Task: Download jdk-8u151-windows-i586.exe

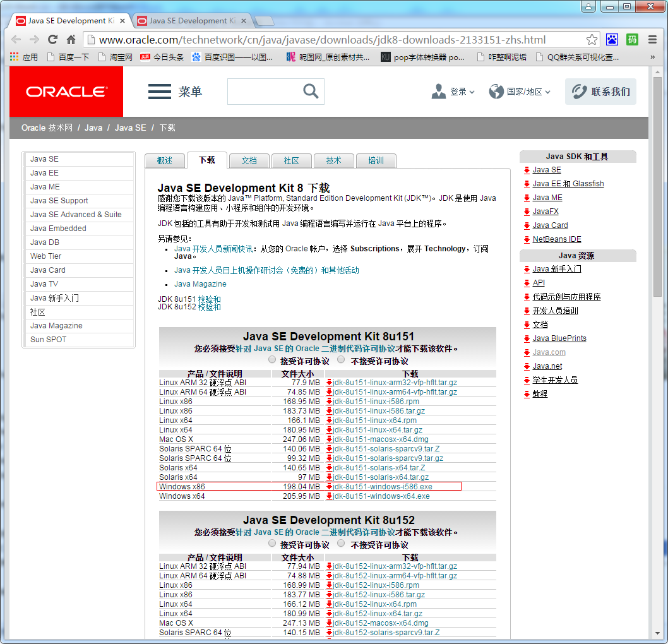Action: coord(382,486)
